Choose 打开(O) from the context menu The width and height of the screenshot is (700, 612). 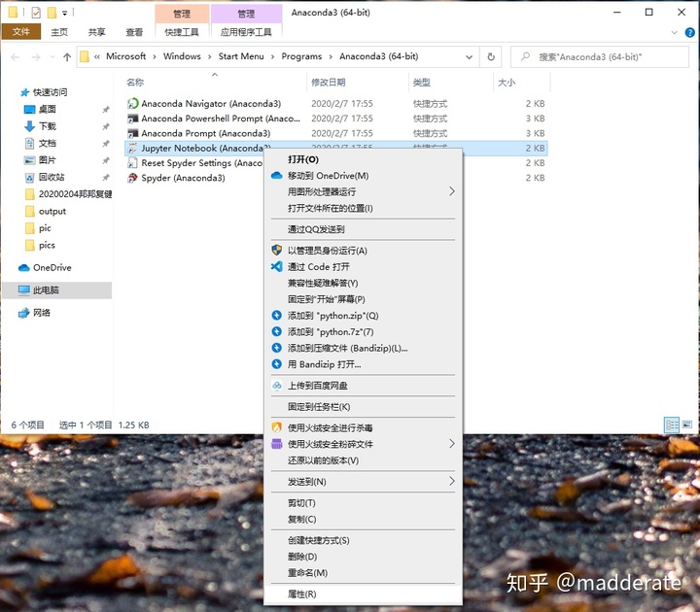pos(363,159)
